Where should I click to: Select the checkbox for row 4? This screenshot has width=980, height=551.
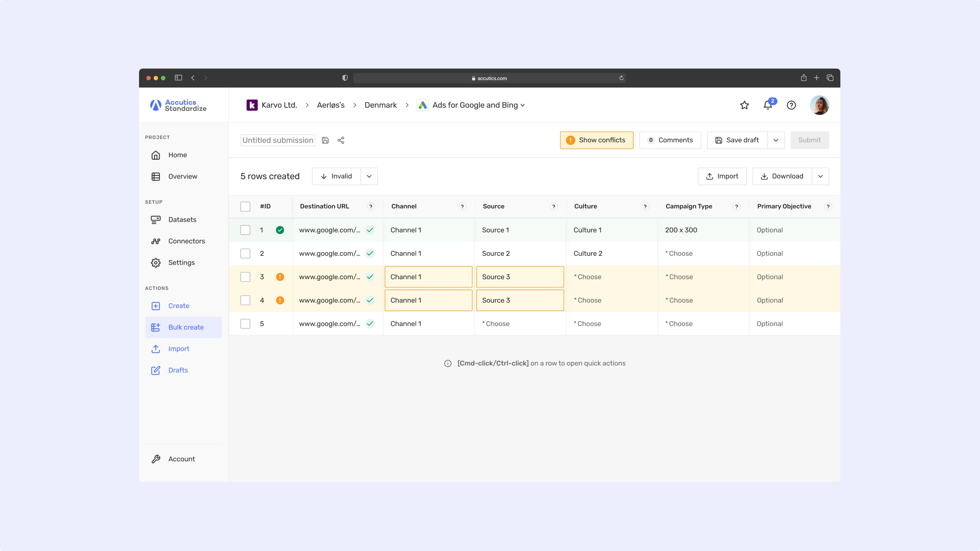click(245, 300)
